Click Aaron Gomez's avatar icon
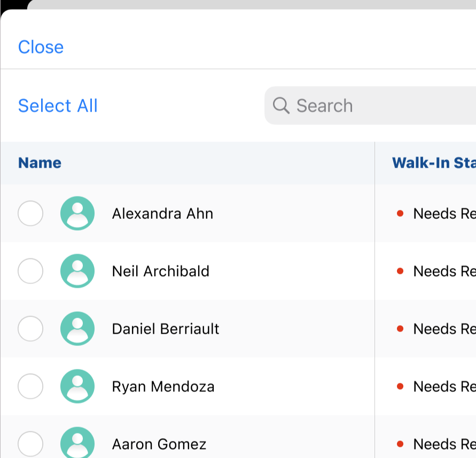476x458 pixels. (x=77, y=443)
